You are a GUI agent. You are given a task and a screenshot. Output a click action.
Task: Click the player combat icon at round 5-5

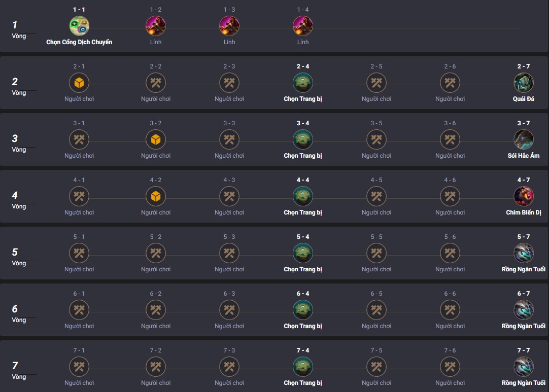click(x=376, y=253)
